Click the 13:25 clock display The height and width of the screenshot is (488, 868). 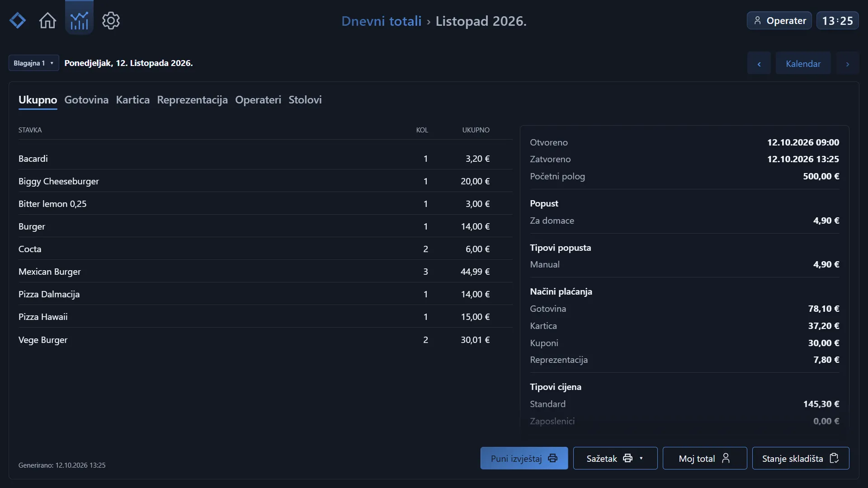837,21
